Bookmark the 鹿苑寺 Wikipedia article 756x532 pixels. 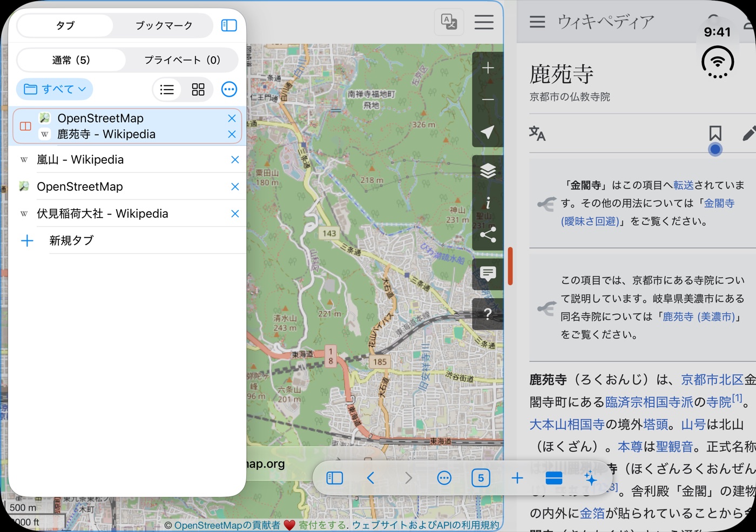click(x=715, y=133)
